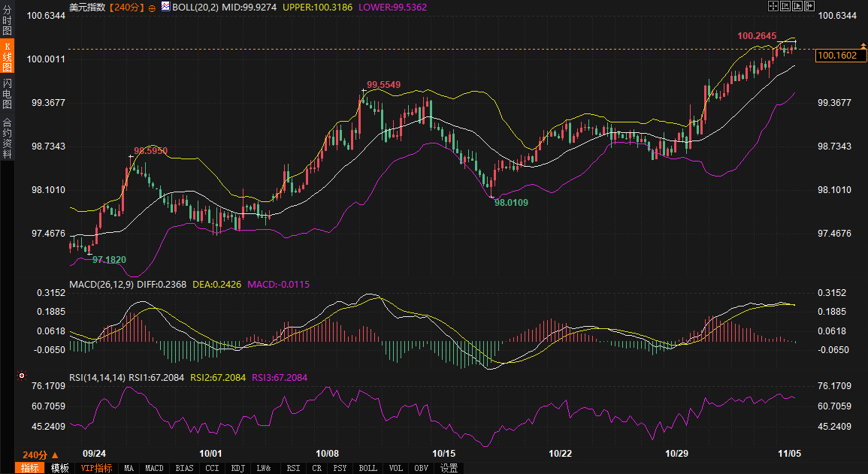Viewport: 868px width, 474px height.
Task: Click the third top-right toolbar icon with play arrow
Action: [797, 6]
